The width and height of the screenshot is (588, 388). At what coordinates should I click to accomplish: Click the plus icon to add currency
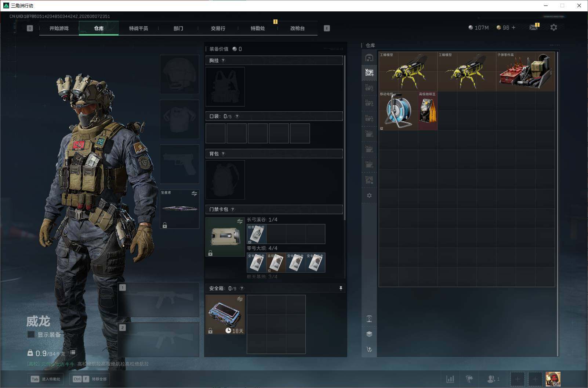513,28
